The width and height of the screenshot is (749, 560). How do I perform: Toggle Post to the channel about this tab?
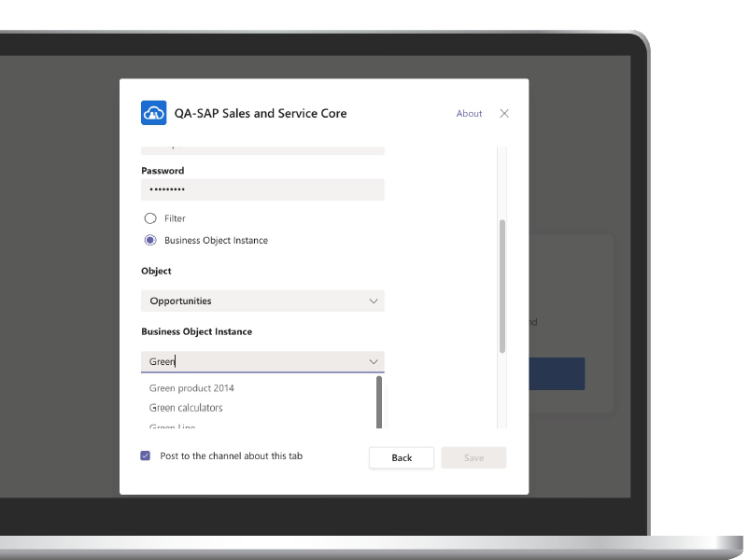[x=145, y=455]
